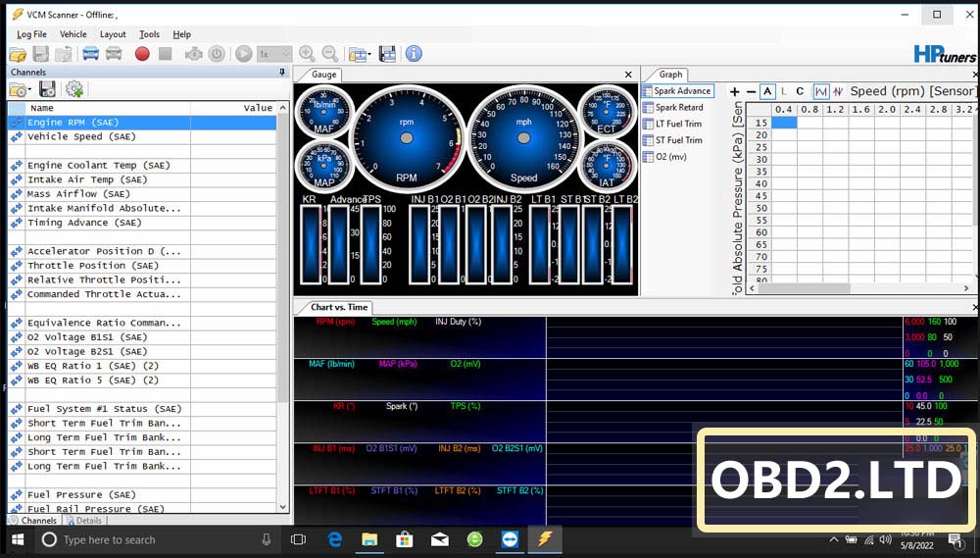Screen dimensions: 980x558
Task: Click the zoom out magnifier icon
Action: tap(330, 54)
